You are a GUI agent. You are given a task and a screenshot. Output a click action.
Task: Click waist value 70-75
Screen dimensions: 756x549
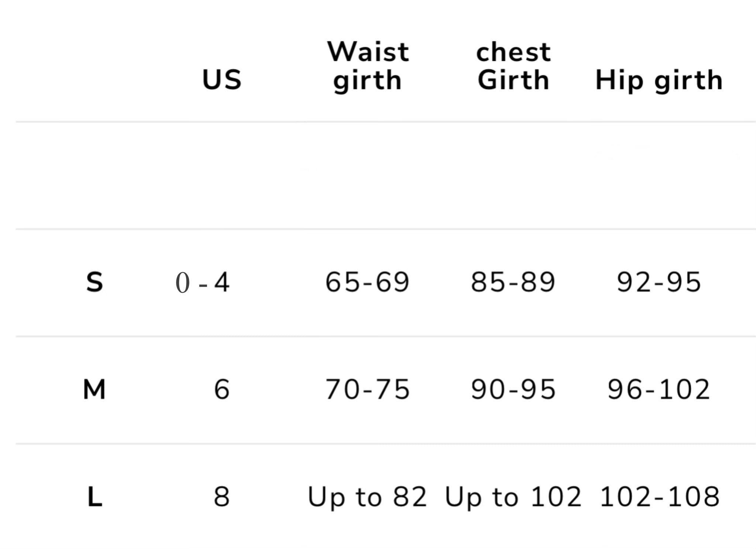(x=367, y=389)
